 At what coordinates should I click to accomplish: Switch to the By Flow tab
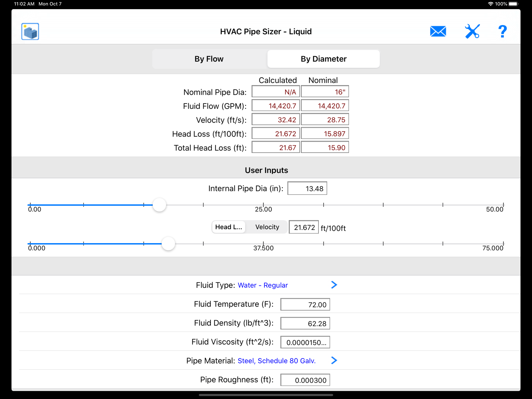point(209,59)
